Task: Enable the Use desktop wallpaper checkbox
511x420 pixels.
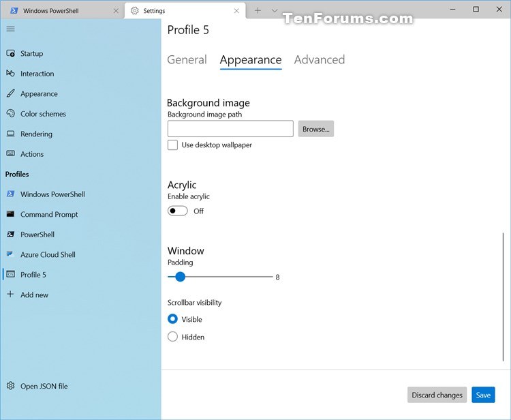Action: click(173, 145)
